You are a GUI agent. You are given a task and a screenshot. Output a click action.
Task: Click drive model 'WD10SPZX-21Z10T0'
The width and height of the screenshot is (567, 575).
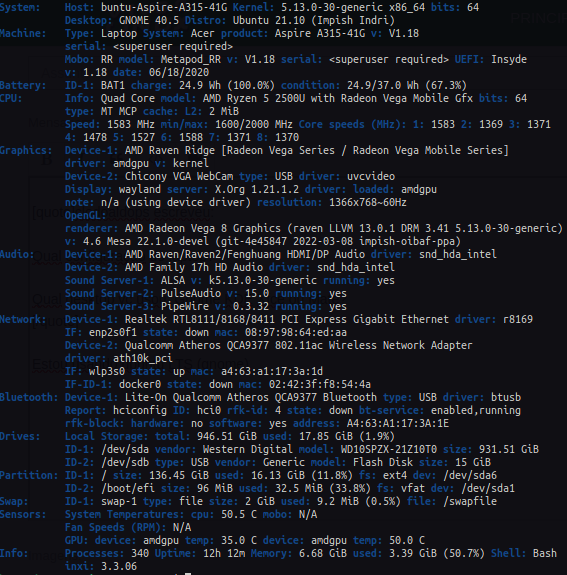[389, 450]
